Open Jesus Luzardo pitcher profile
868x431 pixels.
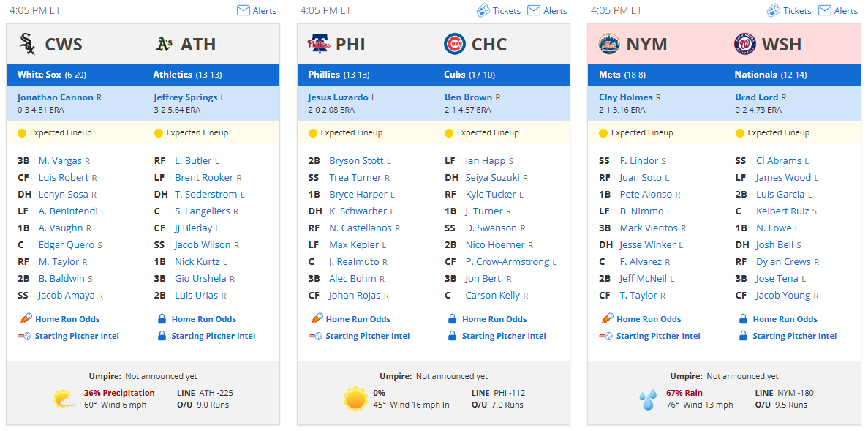(339, 97)
